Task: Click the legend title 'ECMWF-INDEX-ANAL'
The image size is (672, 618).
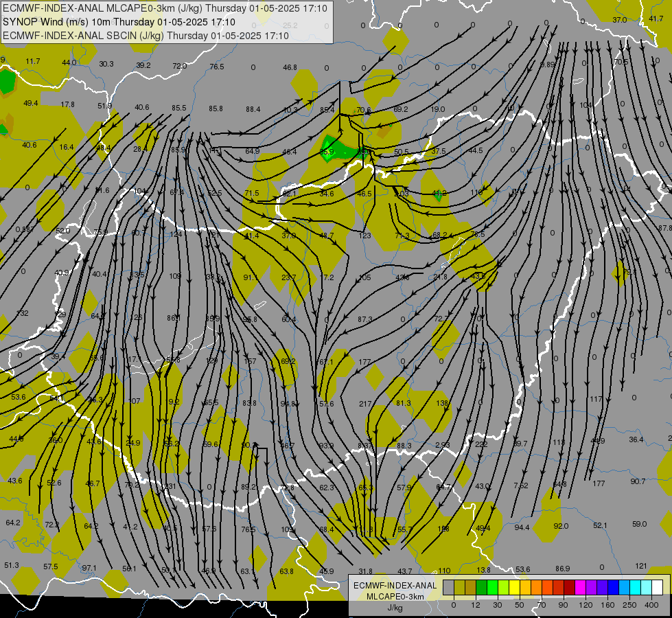Action: pos(395,586)
